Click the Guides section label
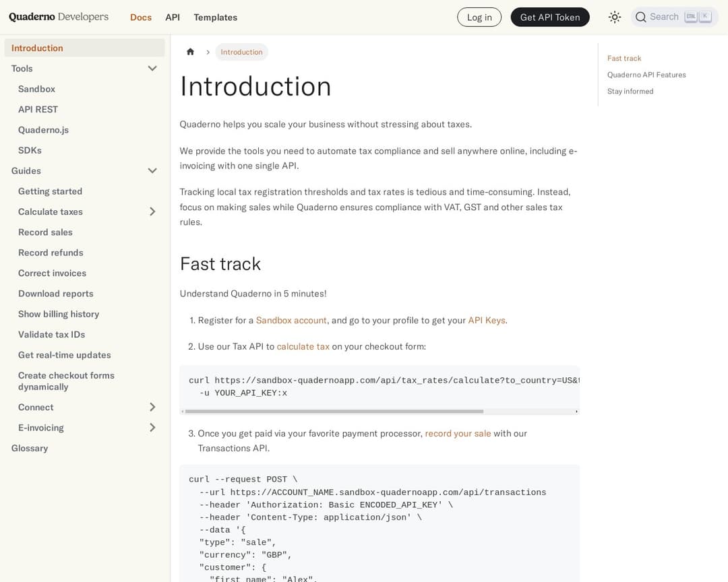This screenshot has height=582, width=728. click(x=26, y=170)
